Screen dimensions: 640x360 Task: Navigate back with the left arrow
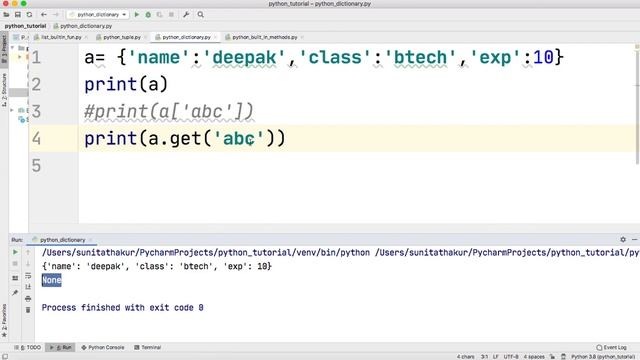[44, 15]
